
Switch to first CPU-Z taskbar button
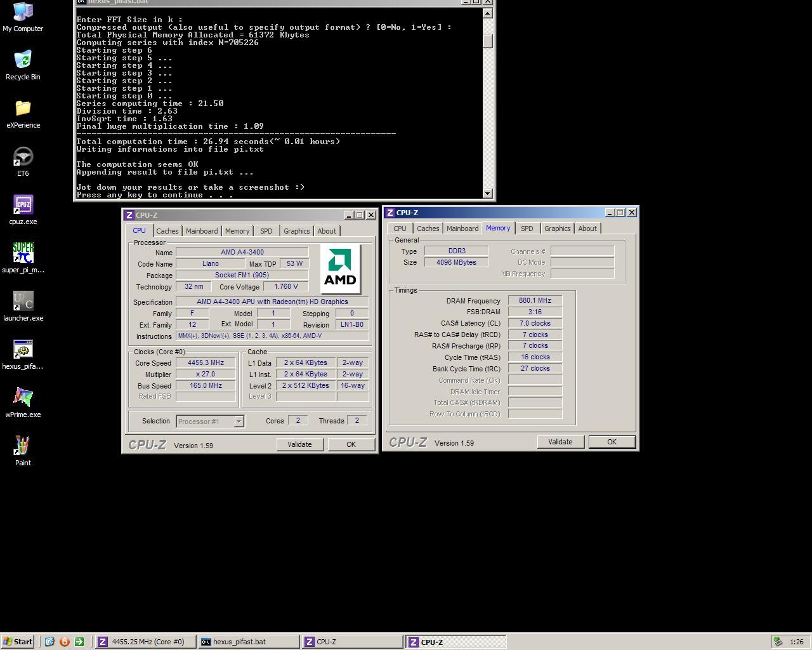[352, 642]
